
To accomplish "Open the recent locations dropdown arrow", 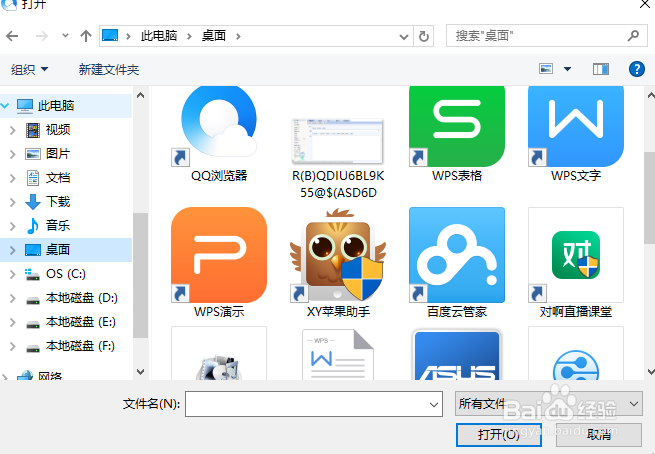I will [65, 36].
